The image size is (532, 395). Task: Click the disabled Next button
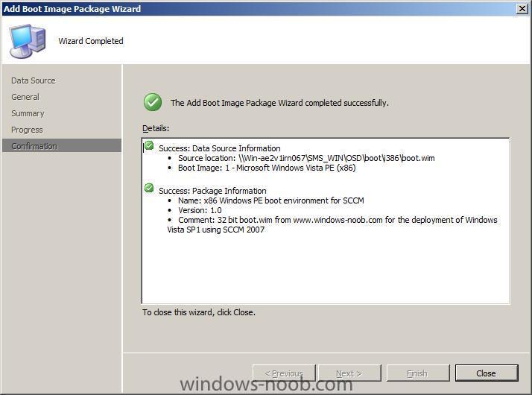(x=349, y=373)
